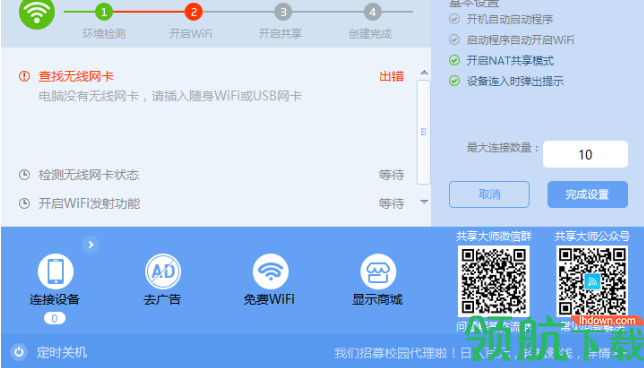Click the 定时关机 power icon
This screenshot has width=644, height=368.
click(x=18, y=352)
